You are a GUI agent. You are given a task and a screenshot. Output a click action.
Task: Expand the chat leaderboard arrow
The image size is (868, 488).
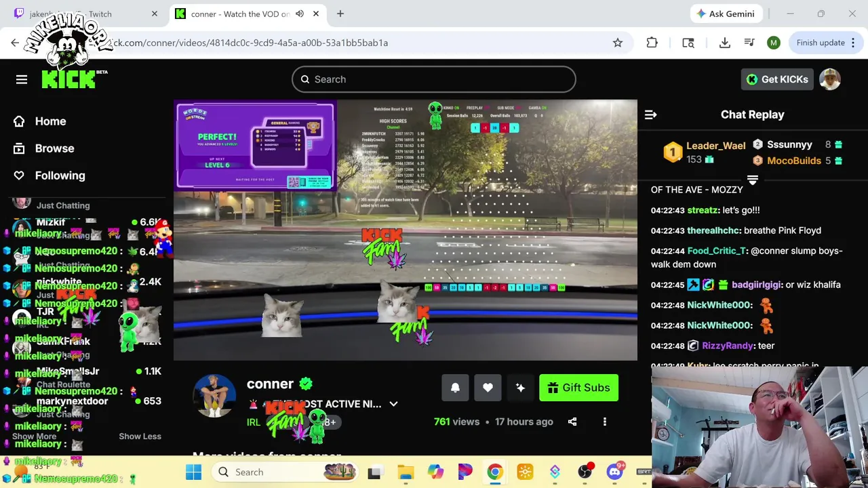point(752,180)
